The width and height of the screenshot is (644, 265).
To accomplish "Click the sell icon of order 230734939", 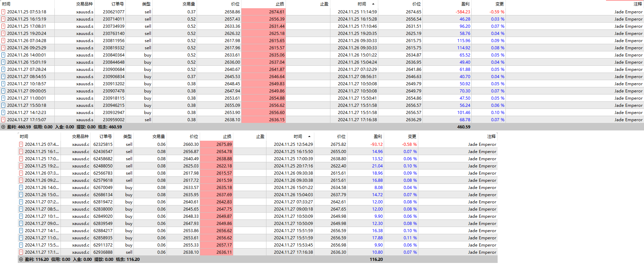I will point(3,26).
